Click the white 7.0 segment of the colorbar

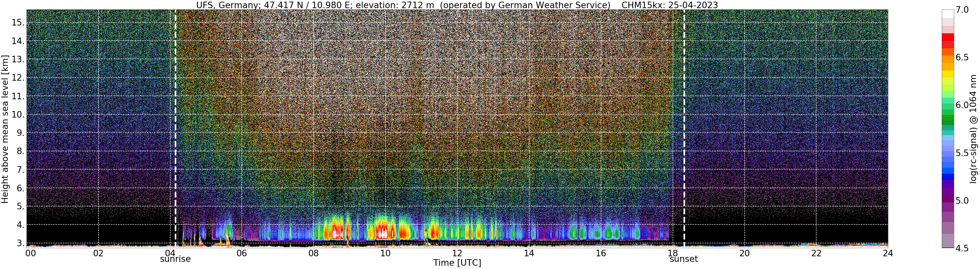[948, 14]
